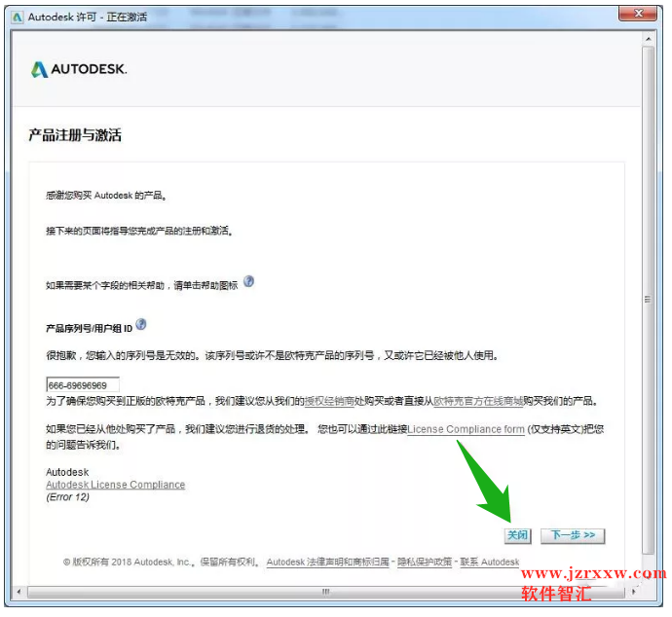Click the serial number input field
The height and width of the screenshot is (617, 672).
click(x=83, y=385)
